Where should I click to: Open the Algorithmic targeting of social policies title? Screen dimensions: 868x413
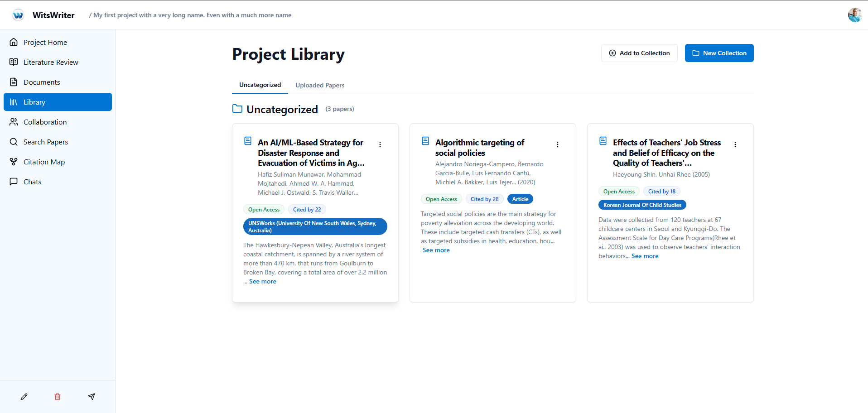(480, 148)
